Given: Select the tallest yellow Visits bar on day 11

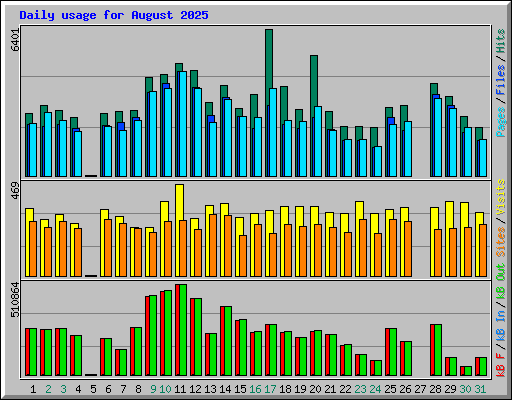Looking at the screenshot, I should [179, 202].
